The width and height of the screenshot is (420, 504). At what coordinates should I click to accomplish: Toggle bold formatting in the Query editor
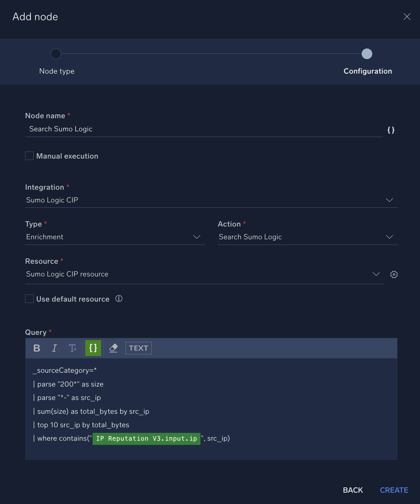[36, 348]
